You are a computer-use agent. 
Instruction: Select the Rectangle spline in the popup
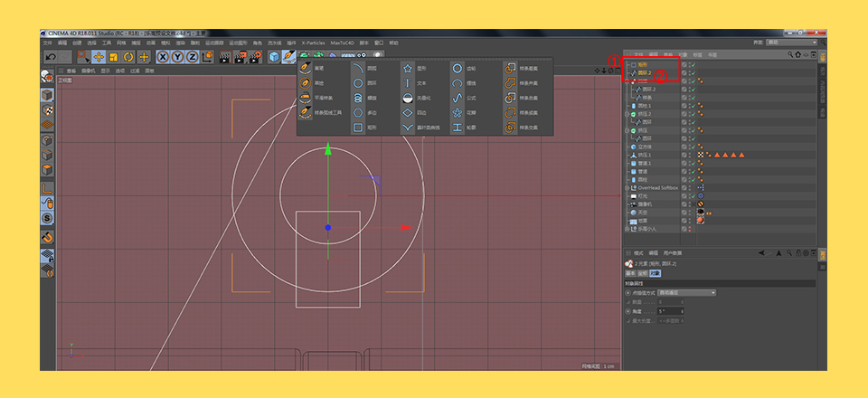point(358,128)
